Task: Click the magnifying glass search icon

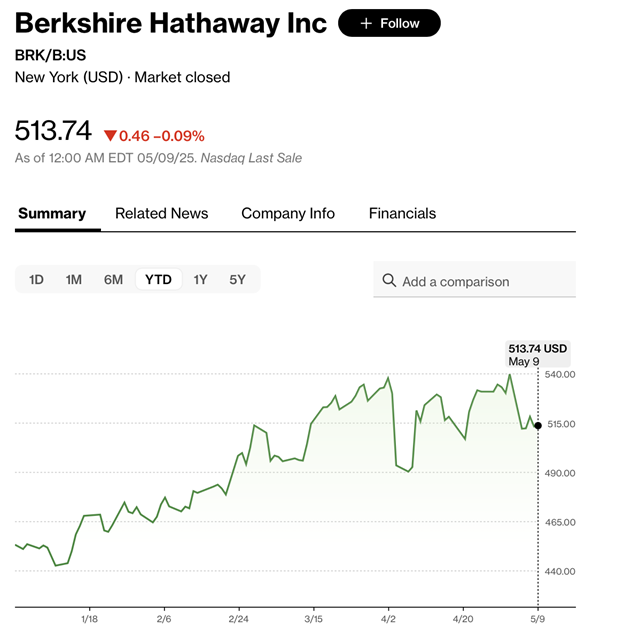Action: click(389, 281)
